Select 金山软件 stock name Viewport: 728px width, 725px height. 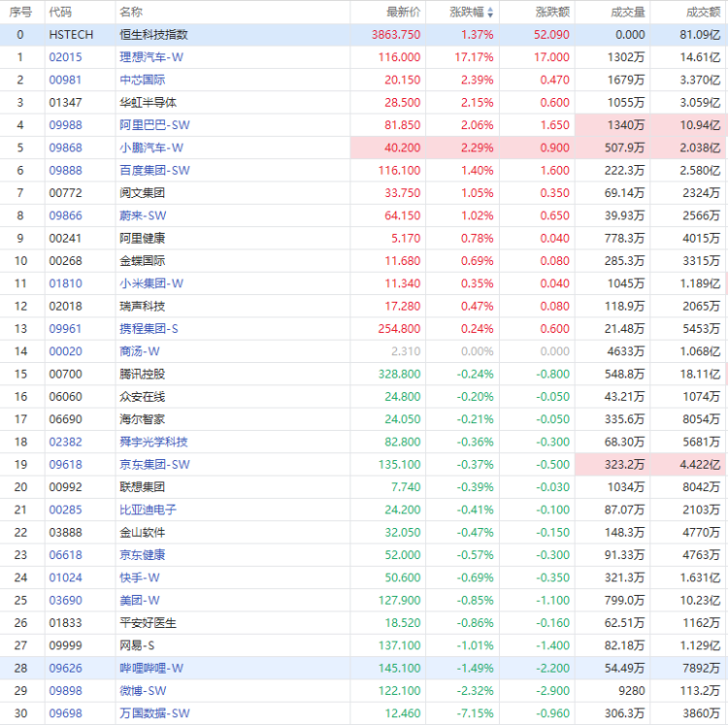pos(142,533)
